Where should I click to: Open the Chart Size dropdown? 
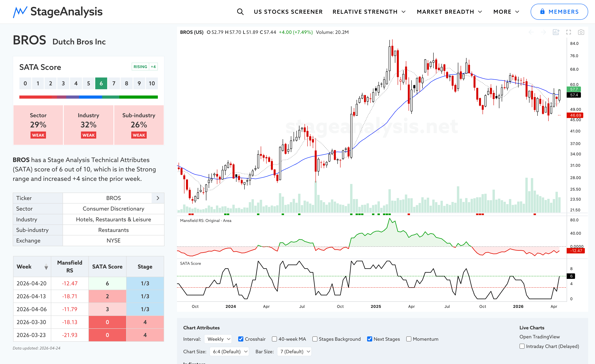(229, 351)
